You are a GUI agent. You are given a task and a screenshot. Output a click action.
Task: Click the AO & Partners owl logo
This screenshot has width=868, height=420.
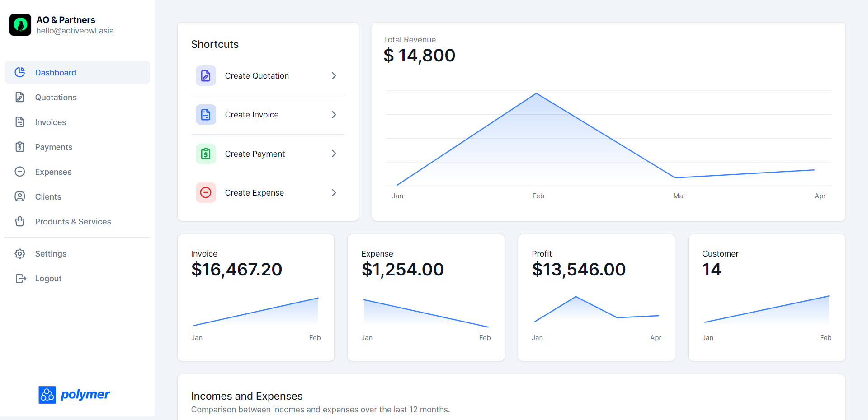click(x=20, y=25)
